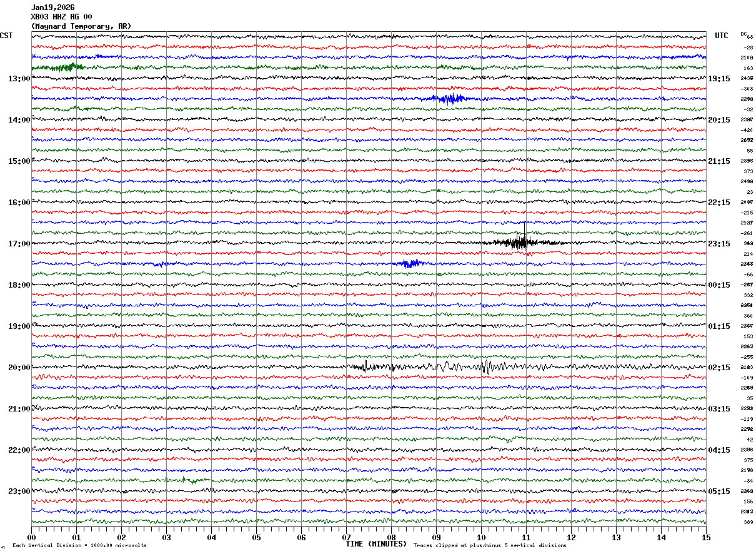756x554 pixels.
Task: Select minute tick label 08 on x-axis
Action: (x=391, y=537)
